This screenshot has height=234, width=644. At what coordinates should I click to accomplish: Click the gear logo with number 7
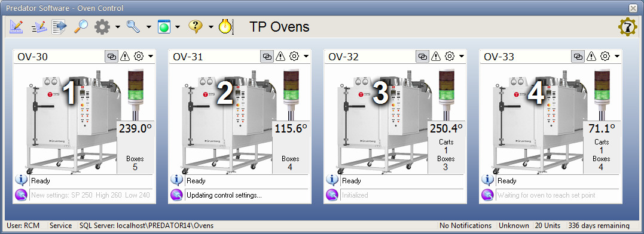point(628,27)
